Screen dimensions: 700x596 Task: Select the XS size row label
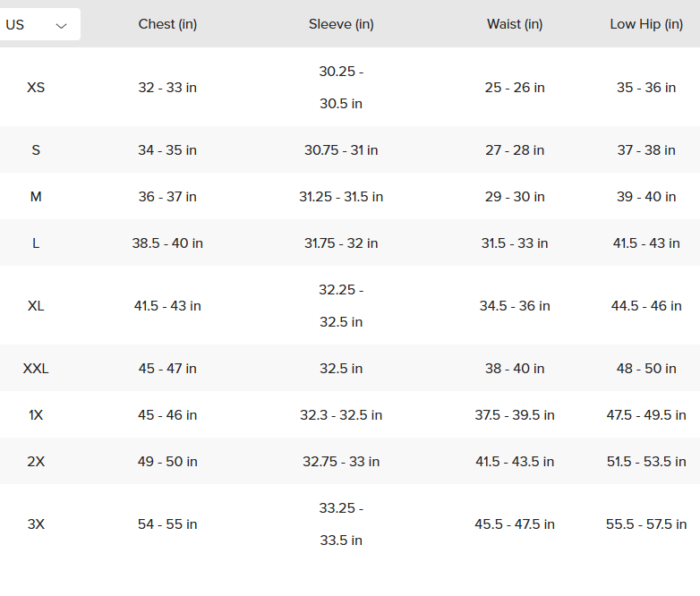pos(36,87)
